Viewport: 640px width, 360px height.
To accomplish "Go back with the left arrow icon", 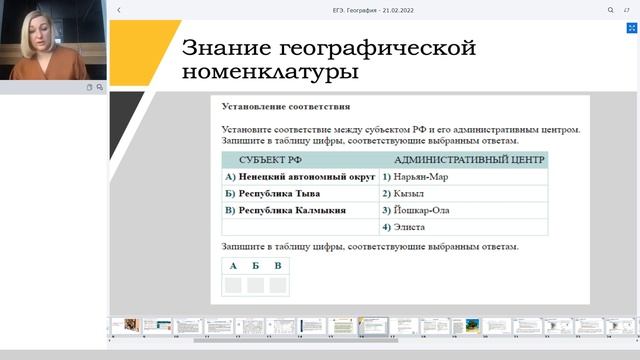I will click(119, 10).
